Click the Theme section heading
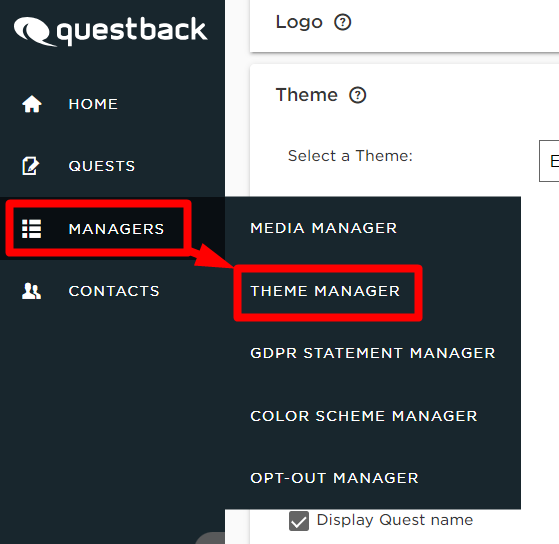 tap(307, 95)
